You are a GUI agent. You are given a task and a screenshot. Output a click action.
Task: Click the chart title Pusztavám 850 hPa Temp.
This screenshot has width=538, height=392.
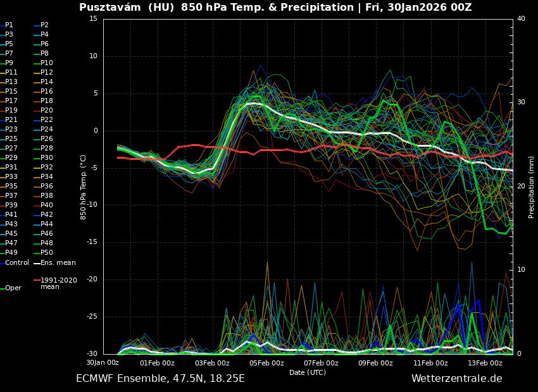pyautogui.click(x=275, y=8)
